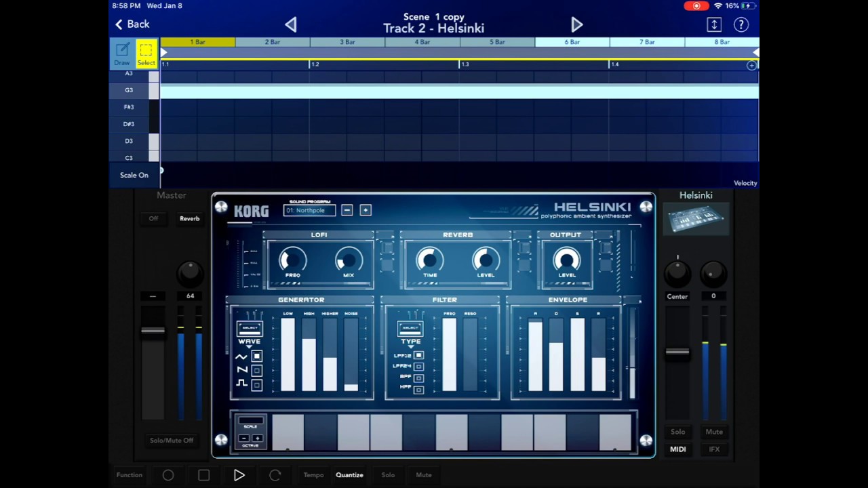Screen dimensions: 868x488
Task: Open the SCALE selector on the keyboard panel
Action: coord(250,421)
